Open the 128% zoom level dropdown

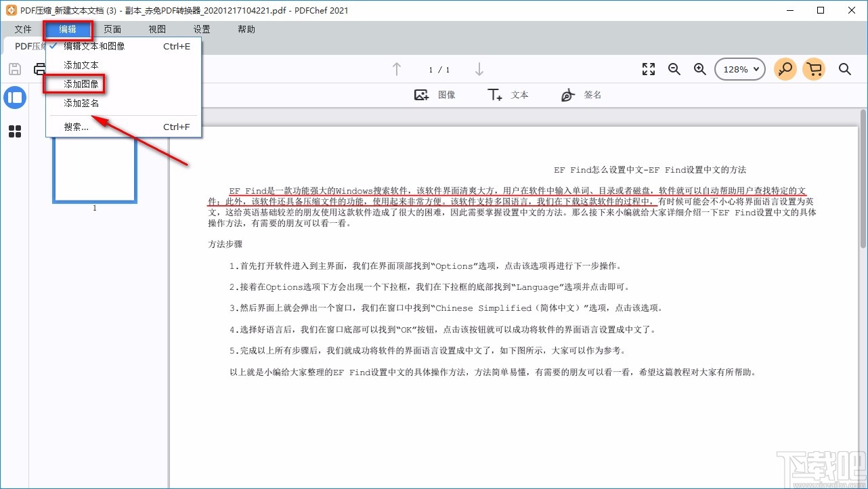(x=739, y=69)
